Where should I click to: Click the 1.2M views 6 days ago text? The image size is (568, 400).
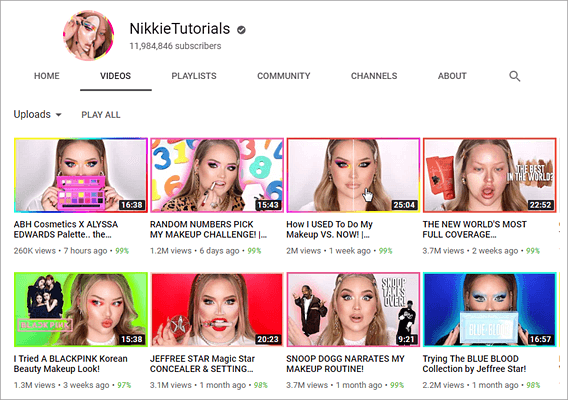pyautogui.click(x=195, y=251)
